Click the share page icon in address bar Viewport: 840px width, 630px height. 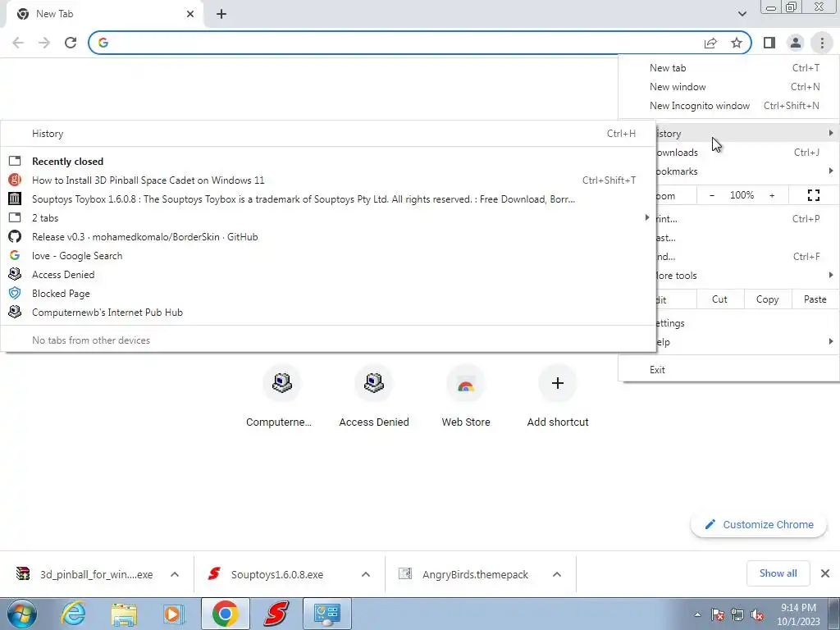pyautogui.click(x=710, y=43)
